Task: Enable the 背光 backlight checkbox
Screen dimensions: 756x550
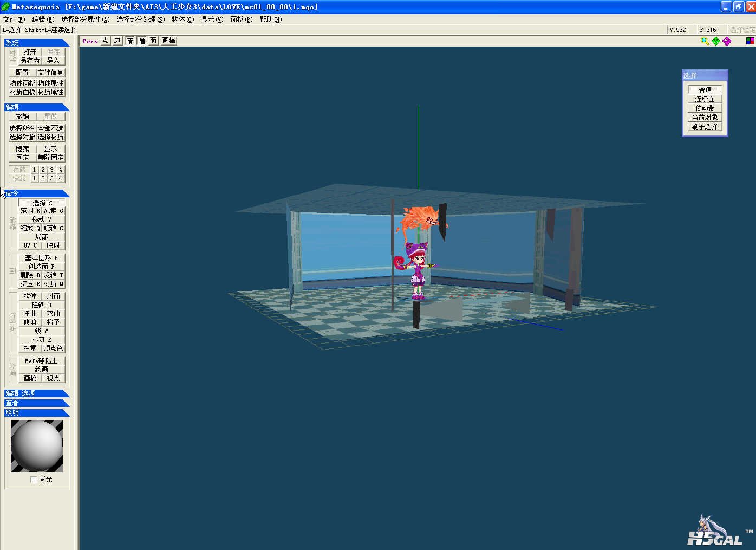Action: 34,480
